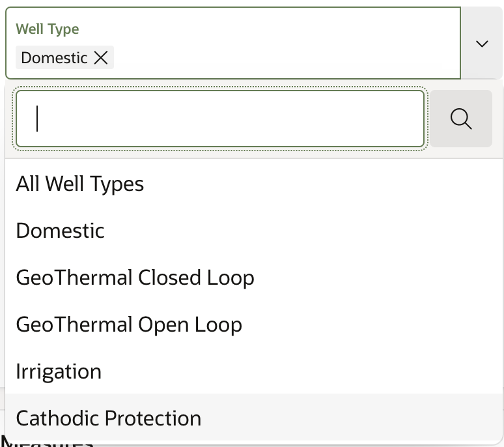Select the highlighted Cathodic Protection option
This screenshot has width=504, height=447.
pos(109,418)
